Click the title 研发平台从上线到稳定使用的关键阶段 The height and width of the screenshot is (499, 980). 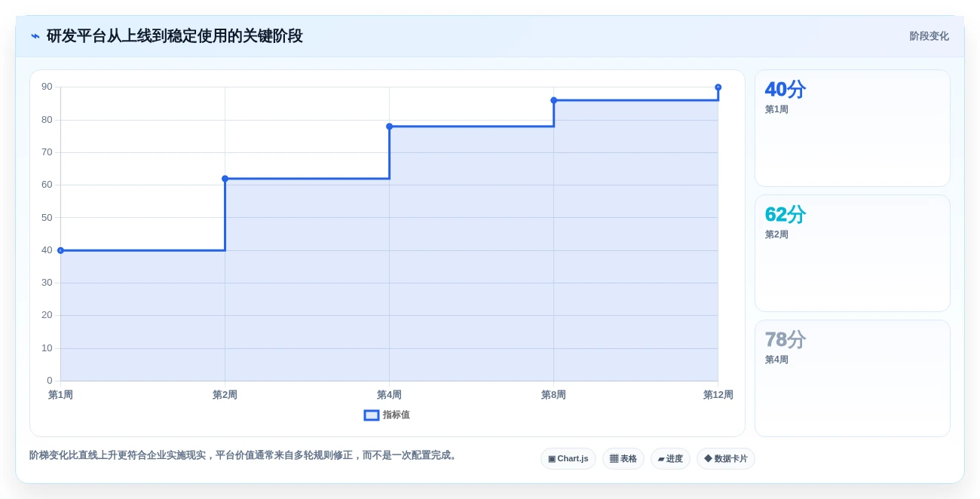coord(174,36)
